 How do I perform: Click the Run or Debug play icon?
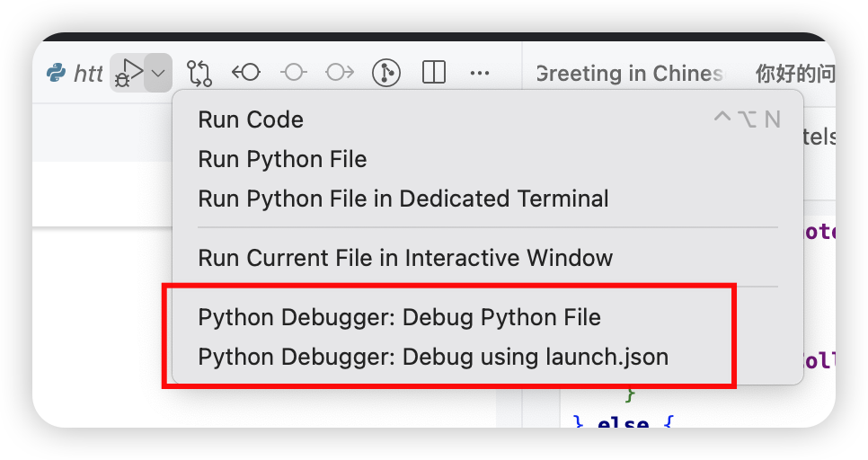coord(128,73)
